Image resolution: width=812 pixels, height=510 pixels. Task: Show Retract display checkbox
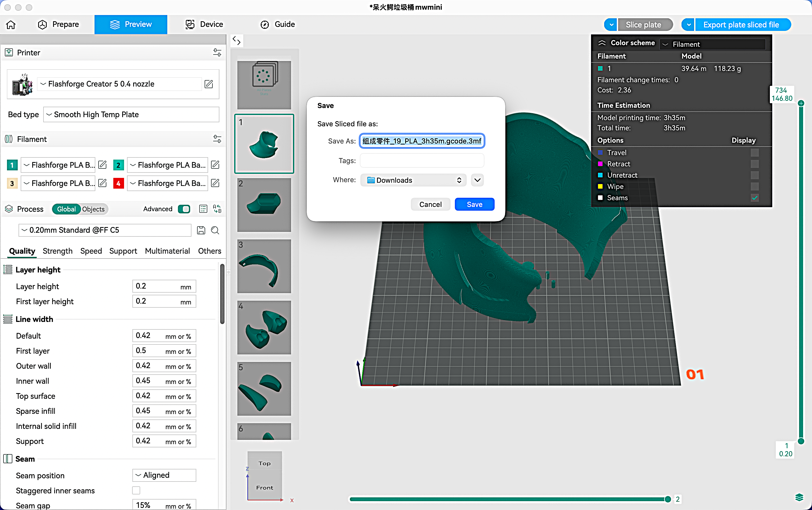tap(755, 164)
